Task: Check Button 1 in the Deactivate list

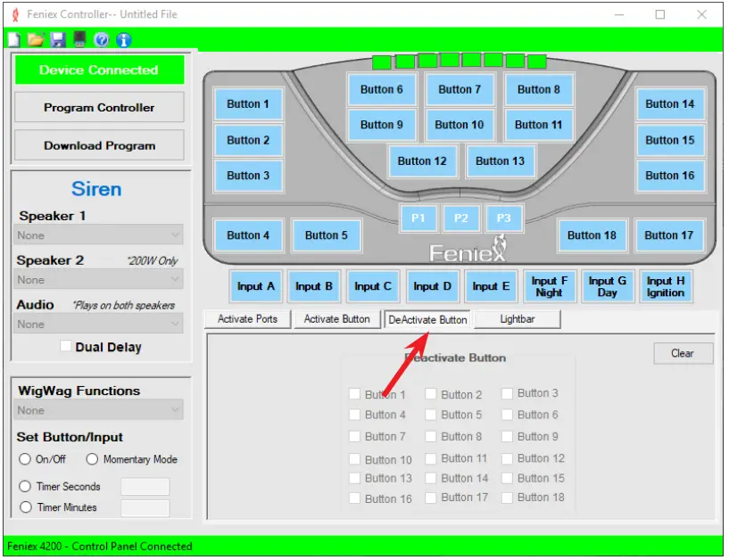Action: (x=355, y=394)
